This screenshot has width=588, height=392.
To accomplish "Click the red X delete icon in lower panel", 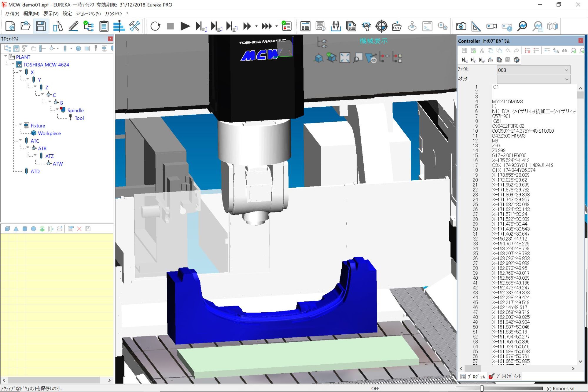I will (x=79, y=229).
